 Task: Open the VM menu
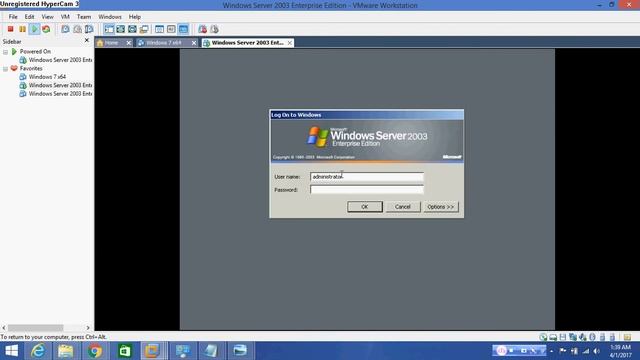[x=65, y=17]
